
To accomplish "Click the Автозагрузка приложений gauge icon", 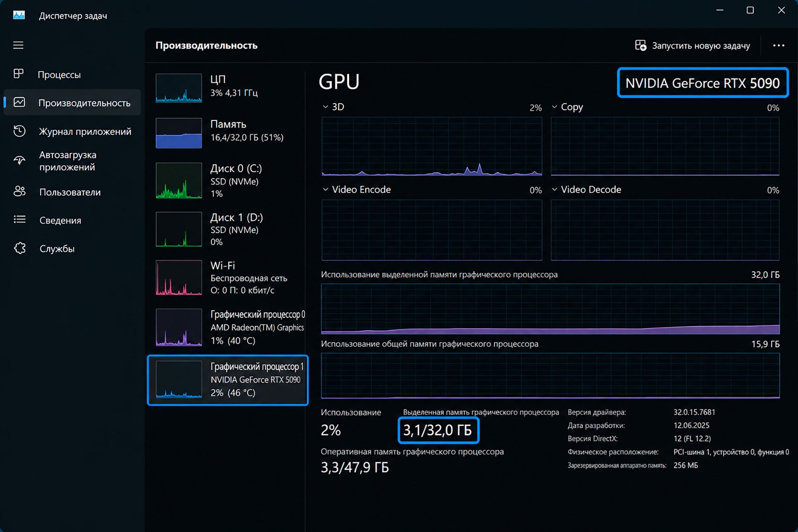I will [x=19, y=160].
